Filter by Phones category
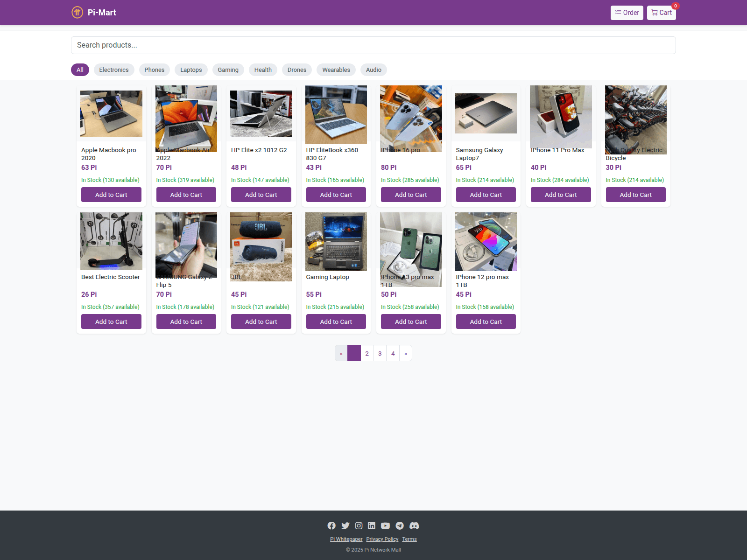Image resolution: width=747 pixels, height=560 pixels. coord(155,70)
